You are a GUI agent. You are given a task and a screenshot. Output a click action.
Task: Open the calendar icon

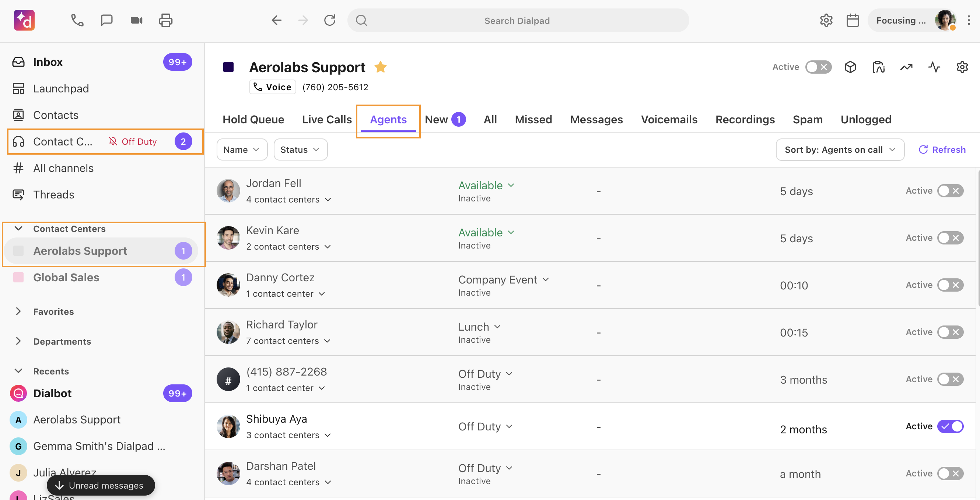click(x=853, y=20)
